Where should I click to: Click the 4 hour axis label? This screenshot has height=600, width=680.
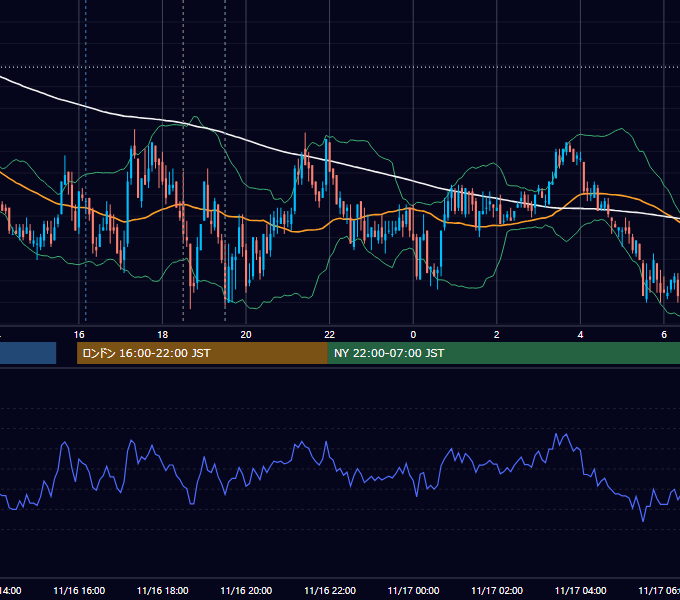[x=580, y=335]
